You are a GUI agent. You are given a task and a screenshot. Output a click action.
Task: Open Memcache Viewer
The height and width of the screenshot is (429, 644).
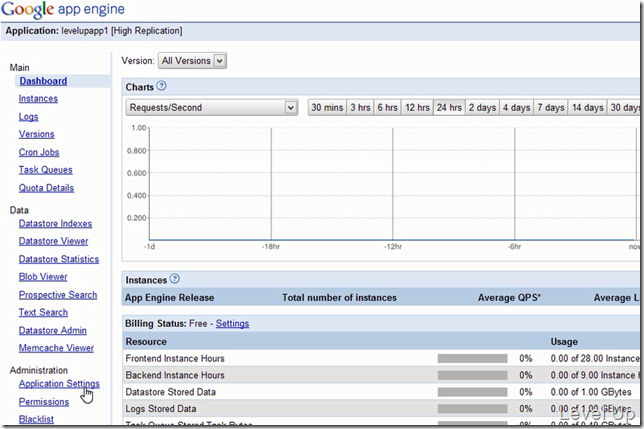click(56, 348)
